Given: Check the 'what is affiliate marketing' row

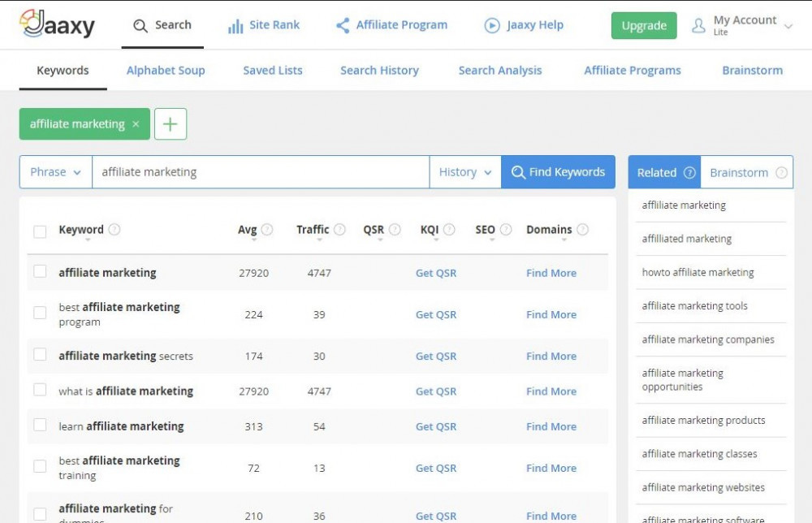Looking at the screenshot, I should point(40,389).
